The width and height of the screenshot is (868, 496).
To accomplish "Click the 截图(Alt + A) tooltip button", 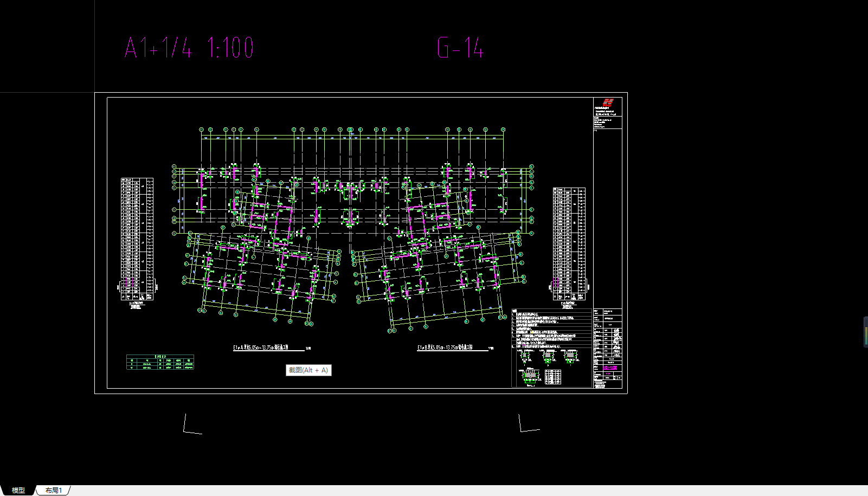I will [308, 370].
